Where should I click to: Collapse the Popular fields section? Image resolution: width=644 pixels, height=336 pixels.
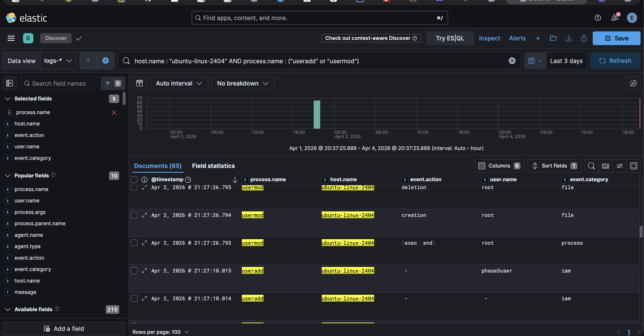[8, 176]
